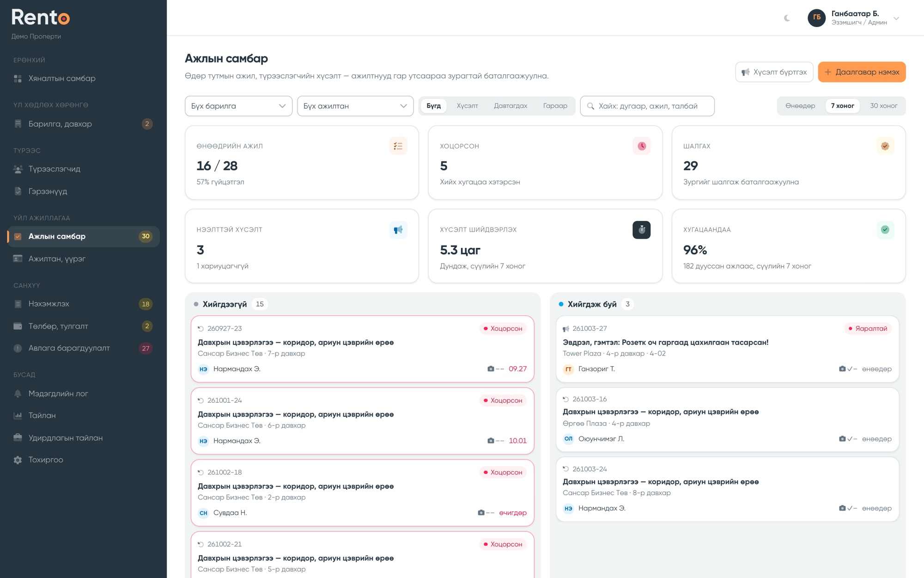Click the clock icon on Хоцорсон card

click(x=641, y=146)
